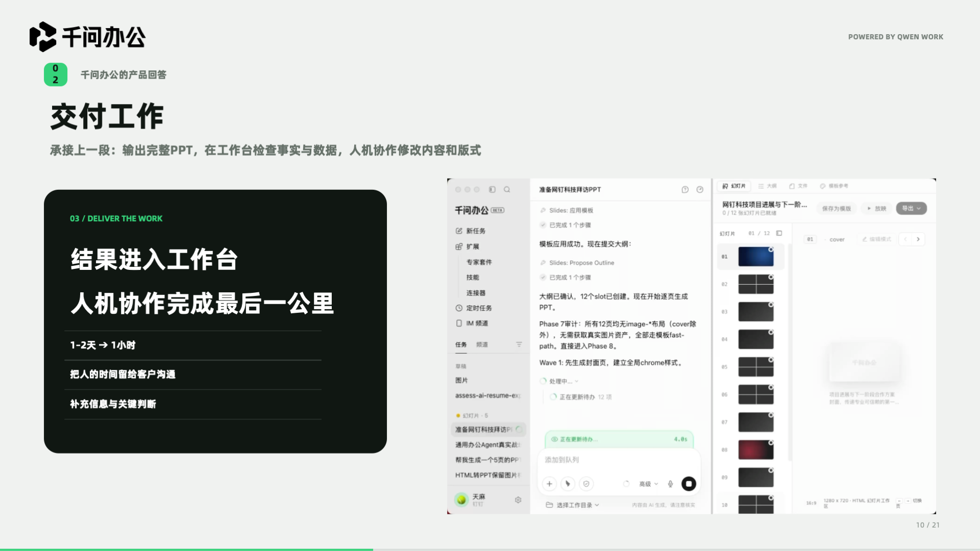
Task: Click the help question-mark icon
Action: pos(685,189)
